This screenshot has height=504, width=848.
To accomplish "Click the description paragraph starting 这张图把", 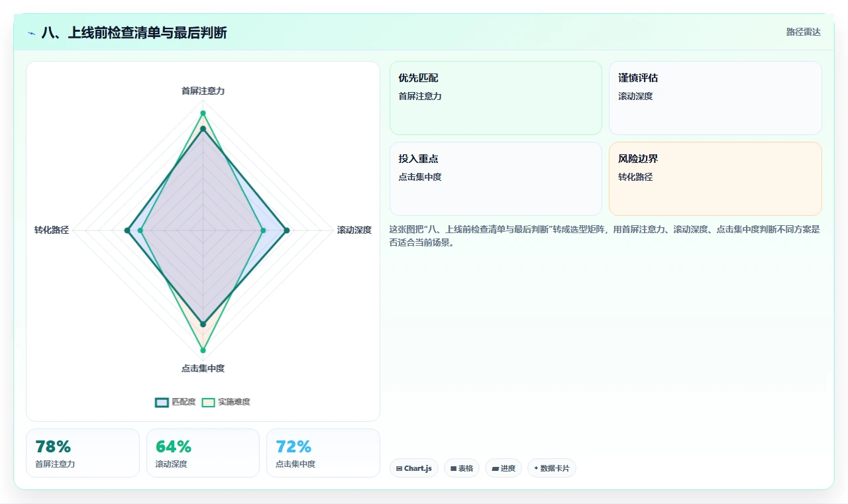I will tap(605, 236).
